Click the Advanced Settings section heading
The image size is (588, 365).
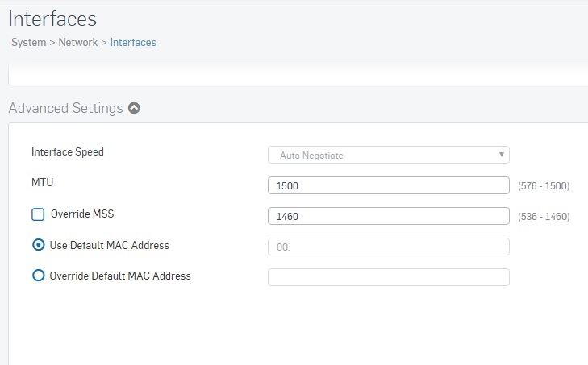tap(65, 108)
